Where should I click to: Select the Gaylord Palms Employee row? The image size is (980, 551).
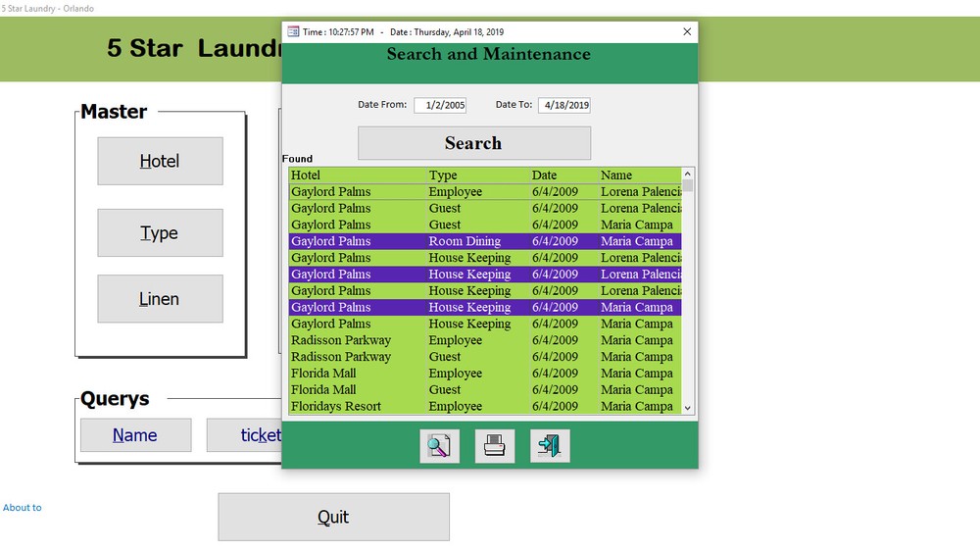pyautogui.click(x=485, y=192)
